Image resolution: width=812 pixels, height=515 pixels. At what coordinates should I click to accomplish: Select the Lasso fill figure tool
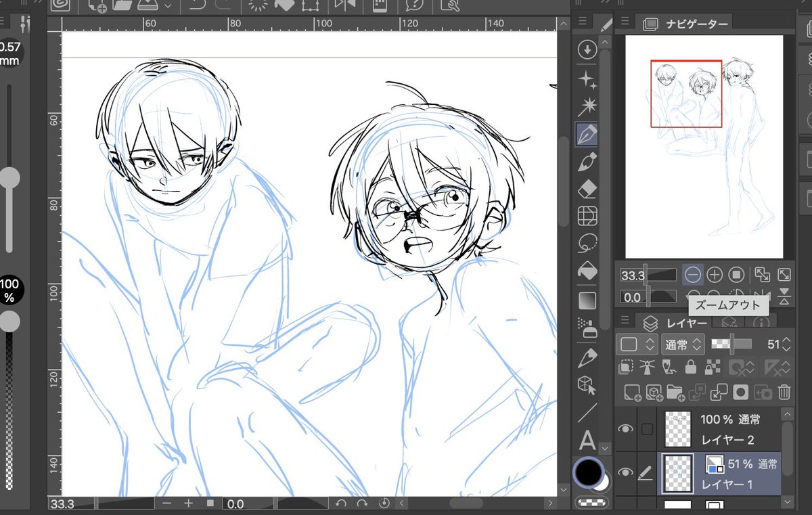587,242
